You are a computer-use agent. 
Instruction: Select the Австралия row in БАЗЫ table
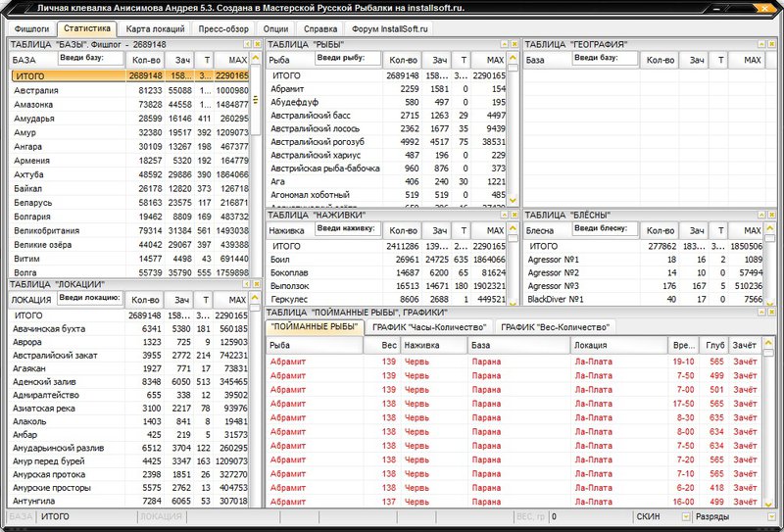130,90
